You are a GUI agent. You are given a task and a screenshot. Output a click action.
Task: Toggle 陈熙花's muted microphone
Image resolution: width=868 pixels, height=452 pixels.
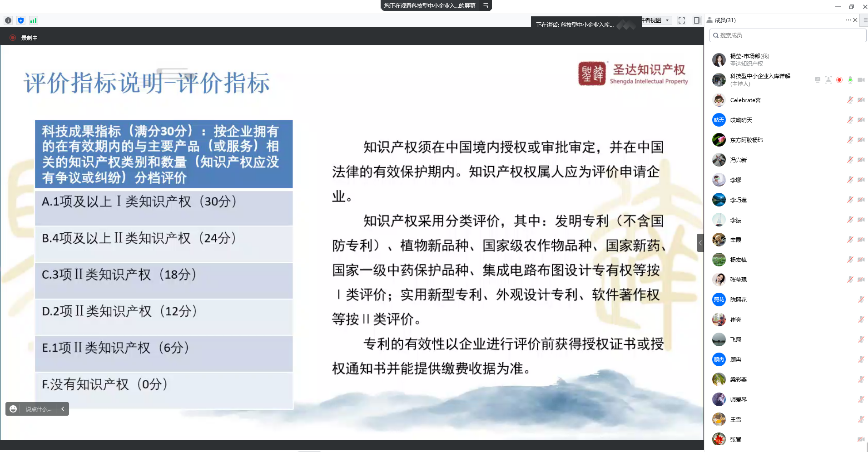pyautogui.click(x=861, y=300)
